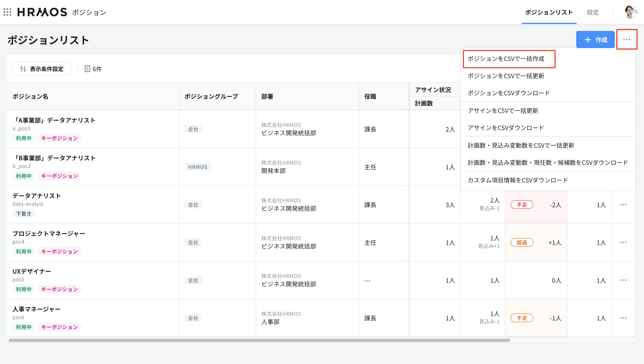The height and width of the screenshot is (364, 644).
Task: Select ポジションをCSVで一括作成 from the menu
Action: coord(506,59)
